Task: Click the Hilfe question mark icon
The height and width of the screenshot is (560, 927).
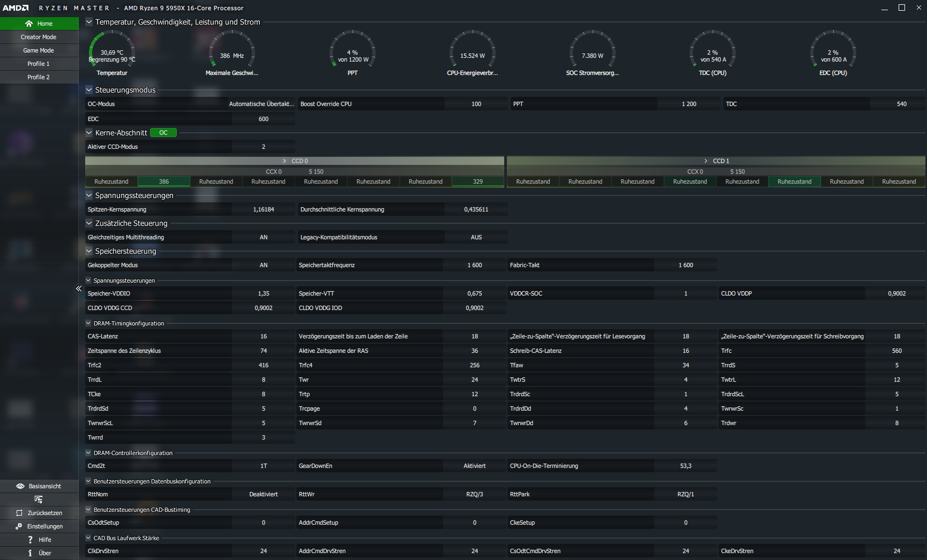Action: click(x=30, y=540)
